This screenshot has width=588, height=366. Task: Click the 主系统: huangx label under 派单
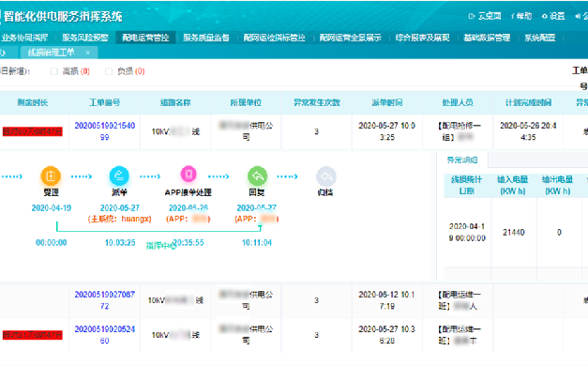pyautogui.click(x=120, y=219)
